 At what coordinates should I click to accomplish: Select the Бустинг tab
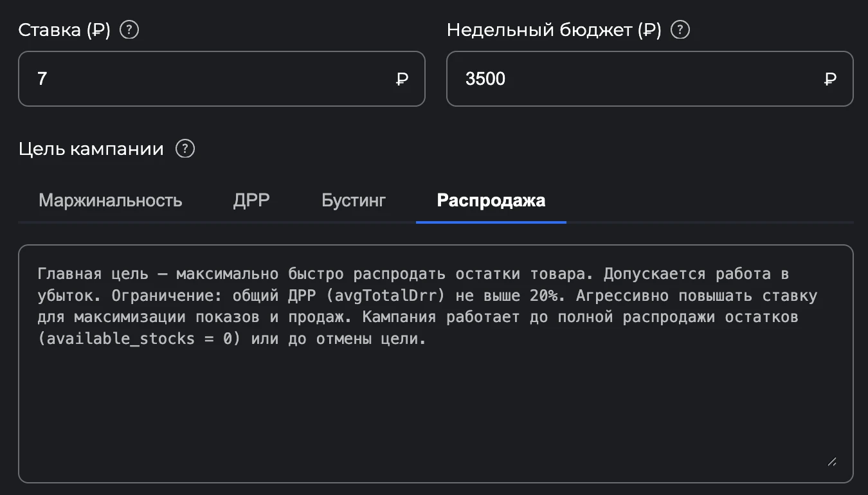(x=352, y=200)
